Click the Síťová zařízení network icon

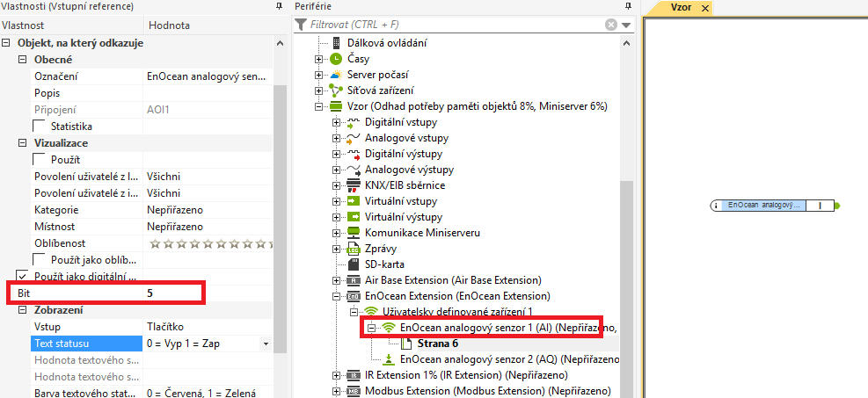pos(336,90)
